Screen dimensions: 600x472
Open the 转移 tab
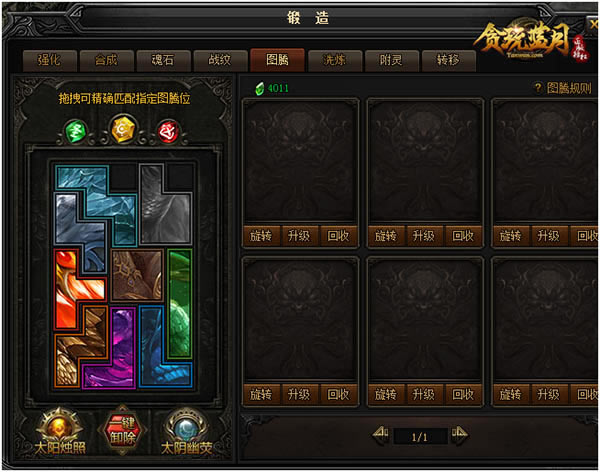pyautogui.click(x=448, y=60)
